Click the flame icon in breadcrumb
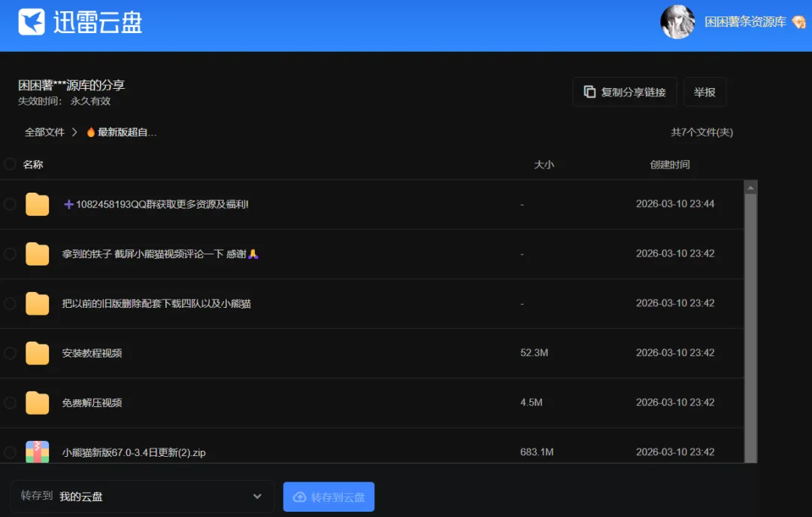Screen dimensions: 812x517 click(x=91, y=132)
